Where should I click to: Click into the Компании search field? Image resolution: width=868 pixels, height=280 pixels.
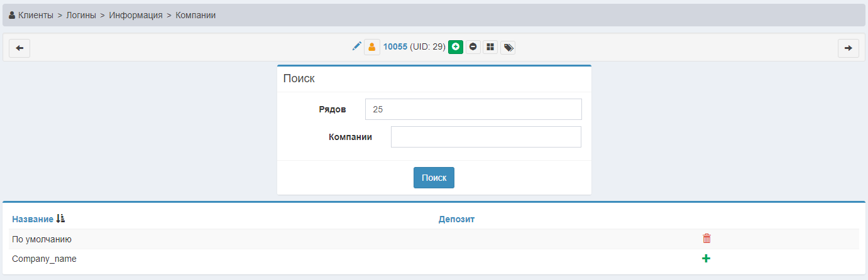[485, 137]
